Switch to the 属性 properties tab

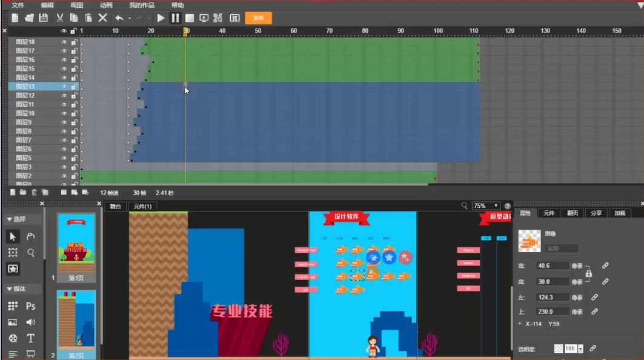tap(525, 213)
